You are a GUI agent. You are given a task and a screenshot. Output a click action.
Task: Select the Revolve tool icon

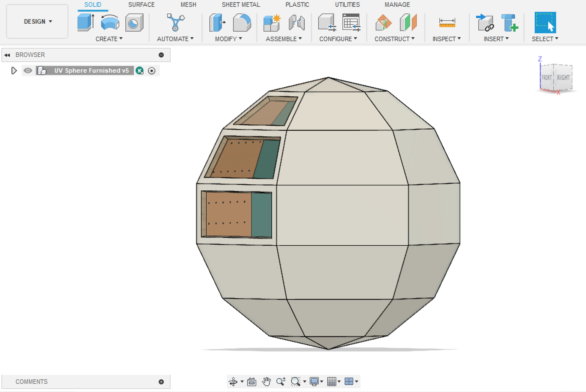pyautogui.click(x=110, y=22)
